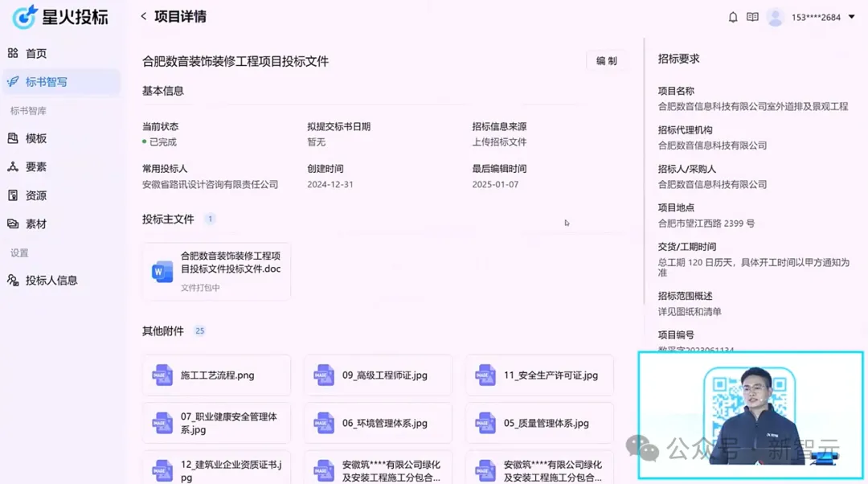Viewport: 868px width, 484px height.
Task: Select 标书智写 menu item
Action: pyautogui.click(x=61, y=82)
